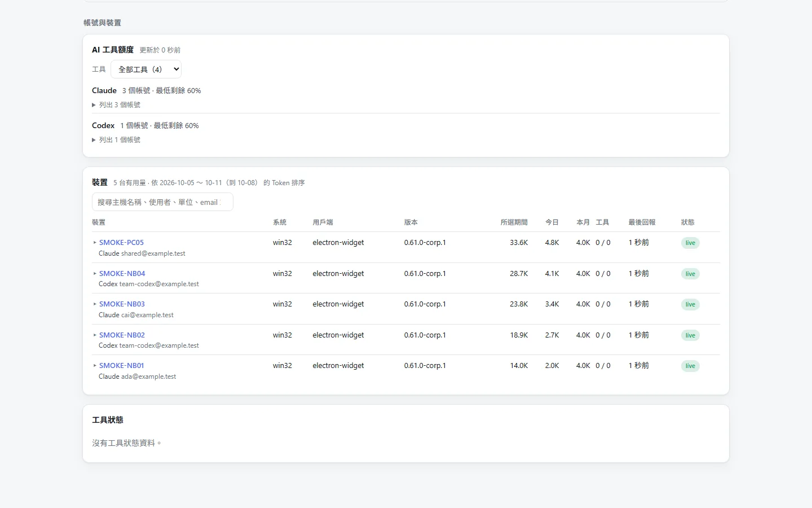
Task: Click the 工具狀態 section heading
Action: (x=108, y=420)
